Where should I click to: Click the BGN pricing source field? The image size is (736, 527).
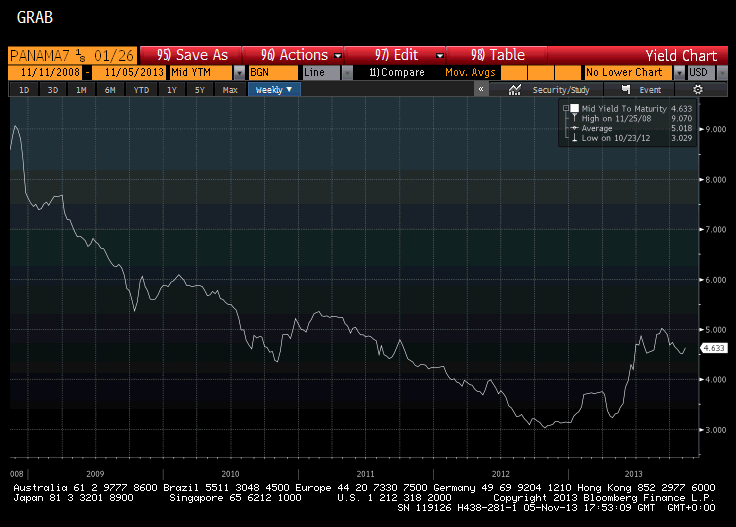tap(273, 73)
